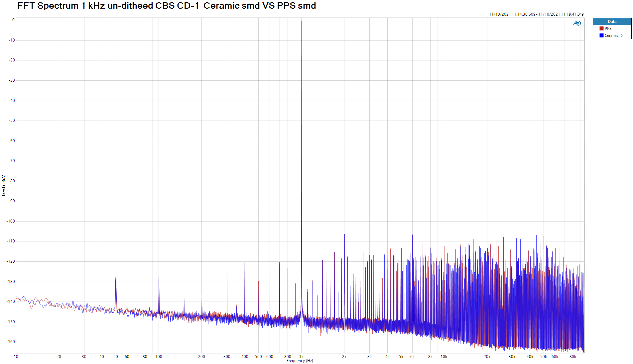Viewport: 633px width, 364px height.
Task: Click the blue Ceramic 2 legend swatch
Action: [x=601, y=36]
